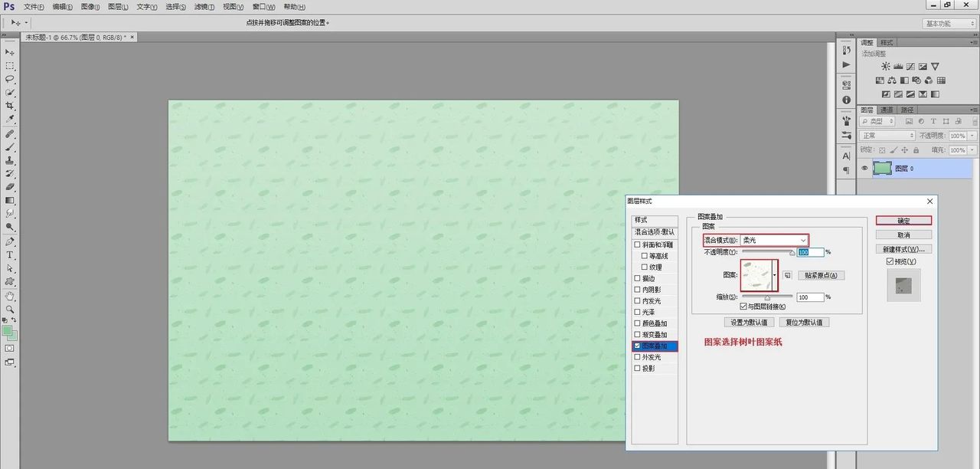Enable the 投影 (Drop Shadow) checkbox
This screenshot has width=980, height=469.
click(x=637, y=368)
